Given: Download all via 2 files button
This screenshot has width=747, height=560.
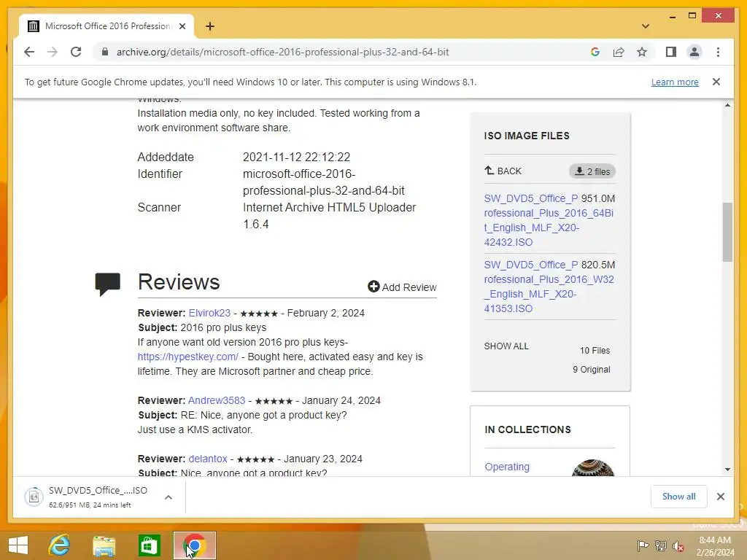Looking at the screenshot, I should point(592,171).
